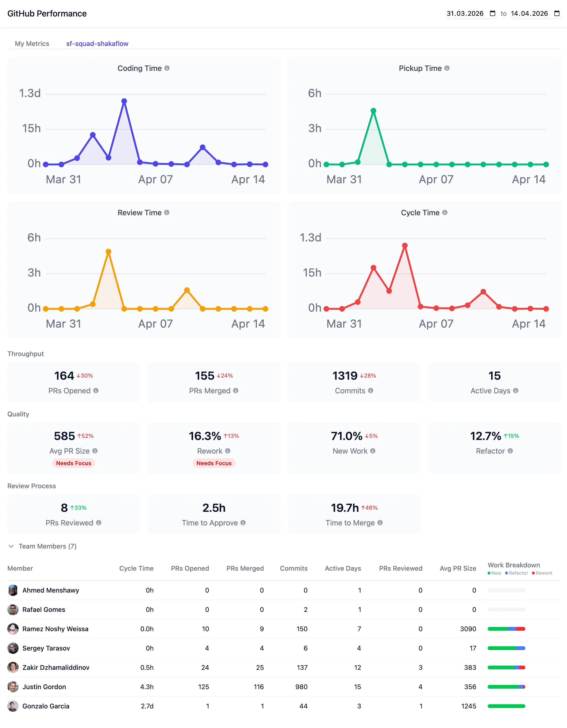
Task: Toggle the Rework legend in Work Breakdown
Action: tap(542, 573)
